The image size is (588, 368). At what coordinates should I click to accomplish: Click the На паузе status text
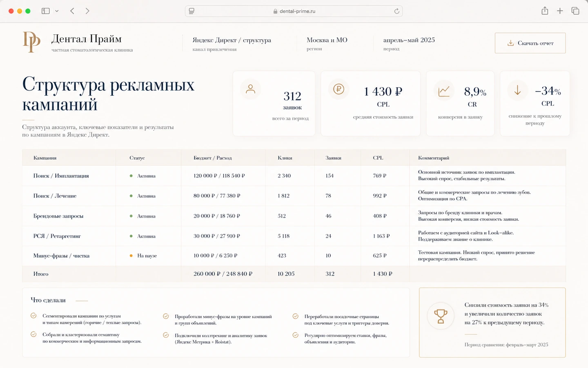(147, 256)
